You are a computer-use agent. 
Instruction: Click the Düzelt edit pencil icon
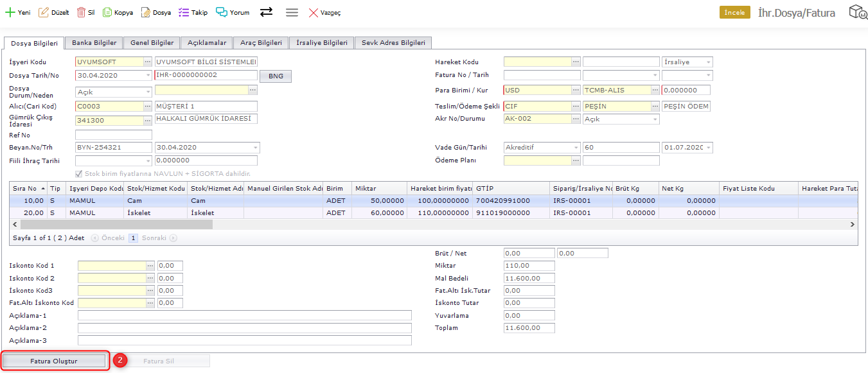pyautogui.click(x=44, y=12)
